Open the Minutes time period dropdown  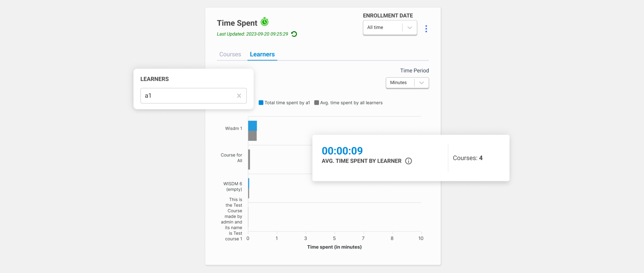tap(407, 83)
